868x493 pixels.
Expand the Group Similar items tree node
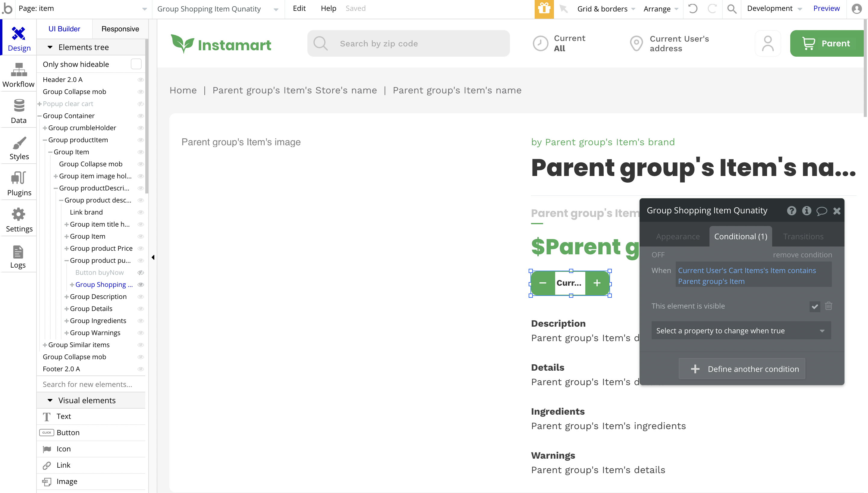point(45,345)
